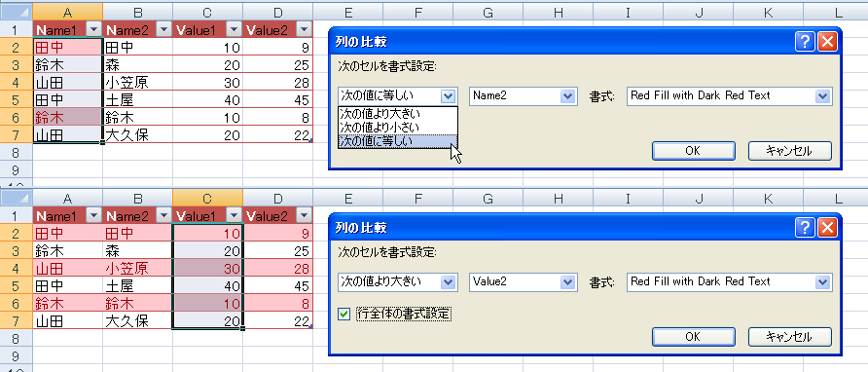Open Value2 filter arrow in bottom sheet

tap(305, 216)
